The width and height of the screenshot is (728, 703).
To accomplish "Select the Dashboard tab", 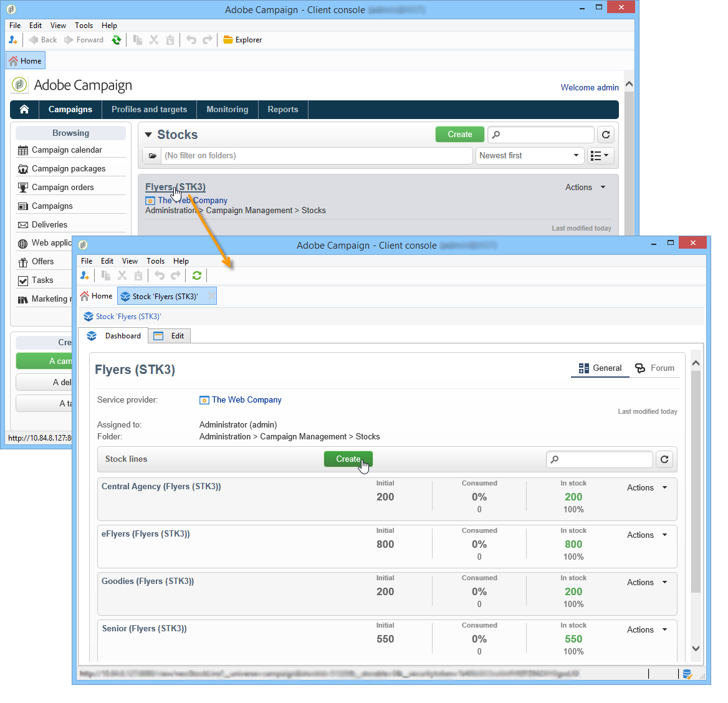I will click(113, 336).
